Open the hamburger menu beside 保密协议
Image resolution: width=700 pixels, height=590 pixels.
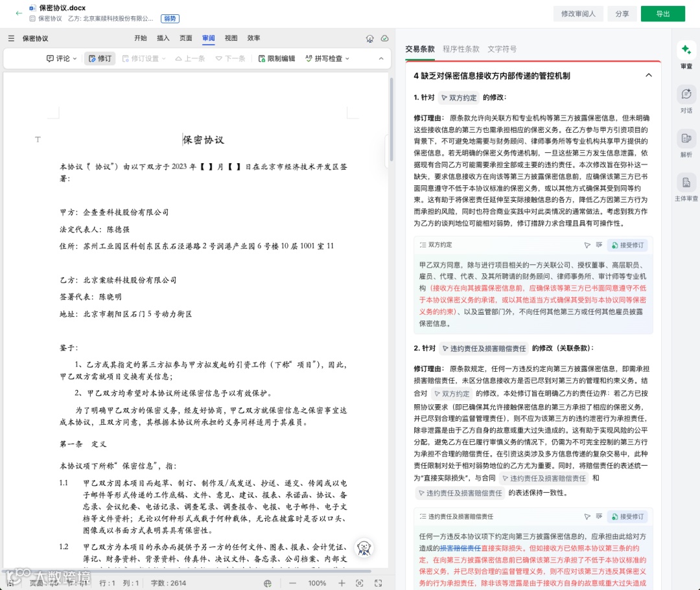coord(11,38)
